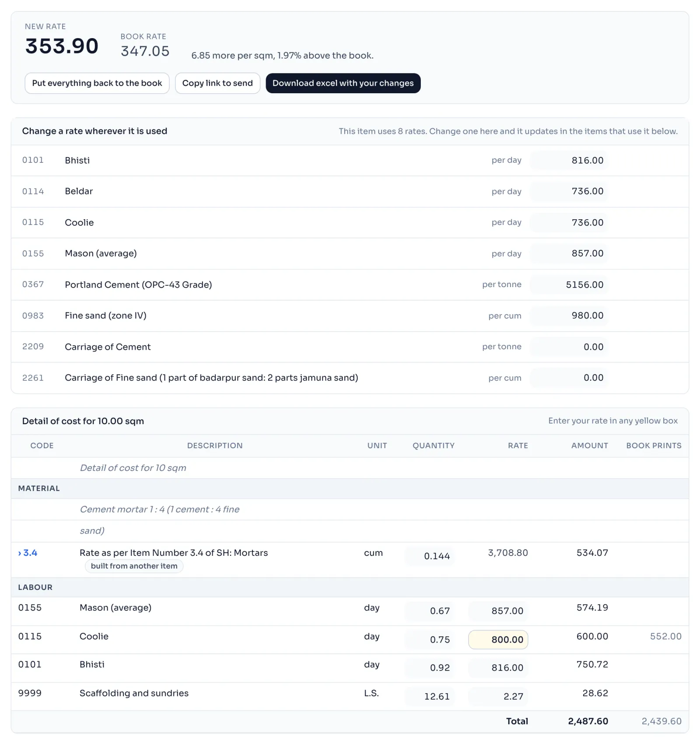Edit Coolie per day rate in the top list

tap(569, 222)
